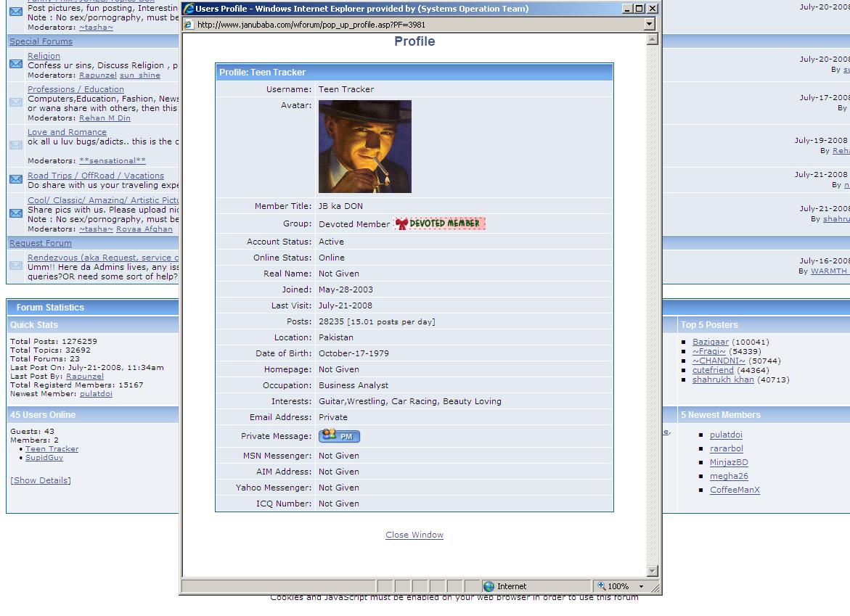Click Last Post By Rapunzel link in Quick Stats

[85, 376]
